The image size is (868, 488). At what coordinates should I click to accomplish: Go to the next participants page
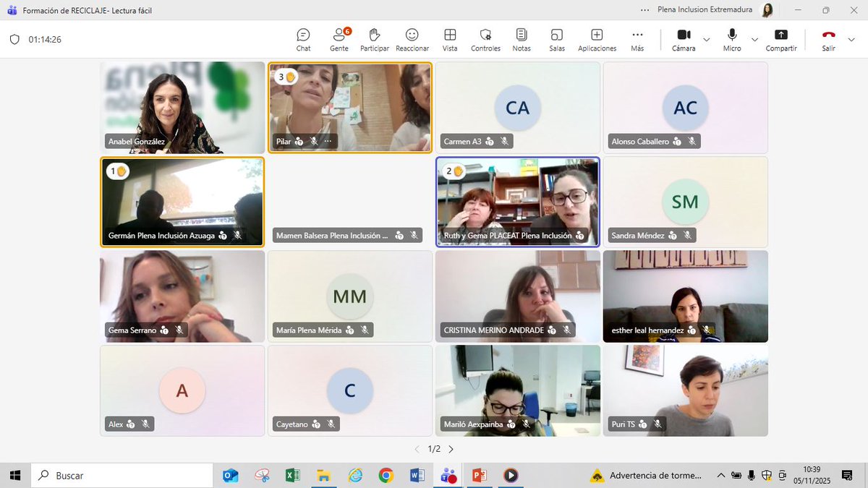[451, 449]
